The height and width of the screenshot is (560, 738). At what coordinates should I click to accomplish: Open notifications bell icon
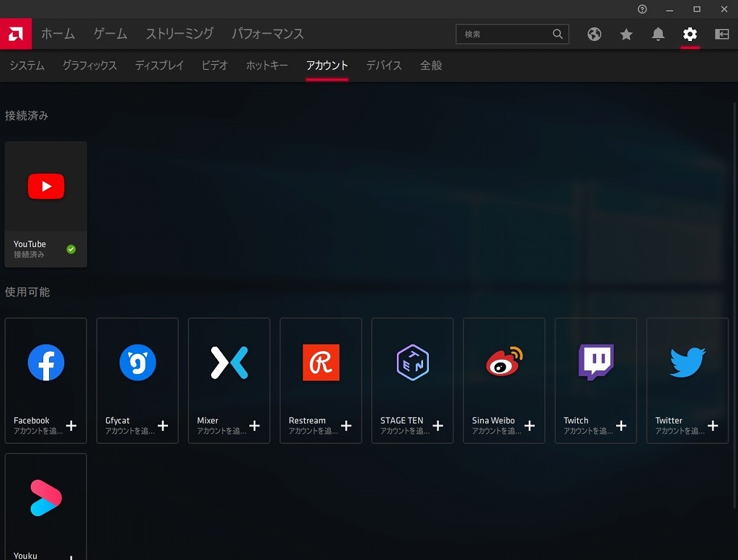658,34
